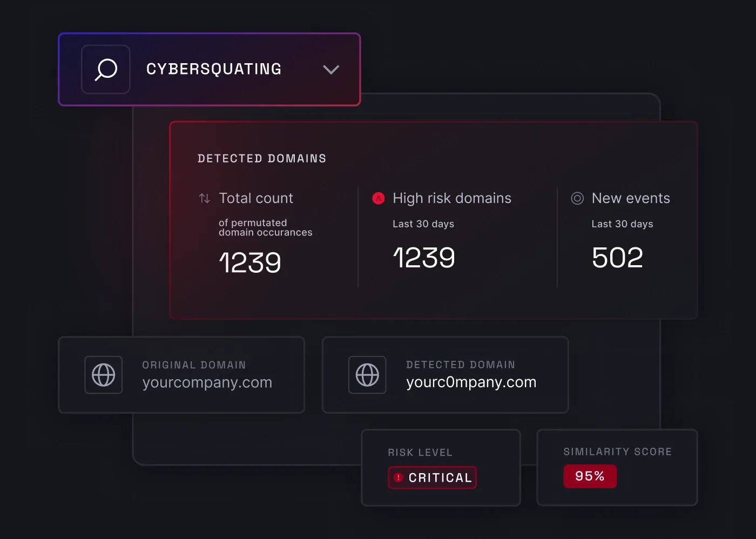This screenshot has height=539, width=756.
Task: Click the warning icon inside the CRITICAL badge
Action: tap(398, 477)
